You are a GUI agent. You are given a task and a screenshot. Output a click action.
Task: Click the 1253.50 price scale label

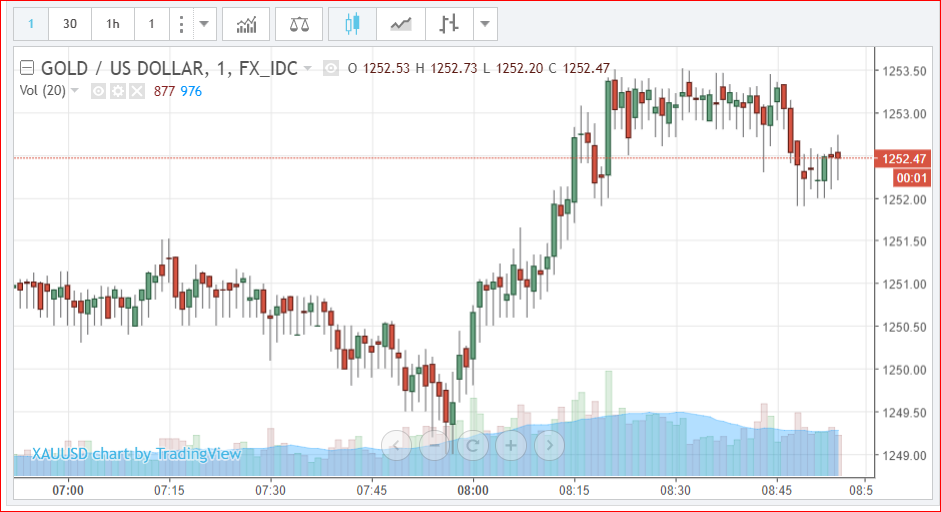[x=904, y=71]
